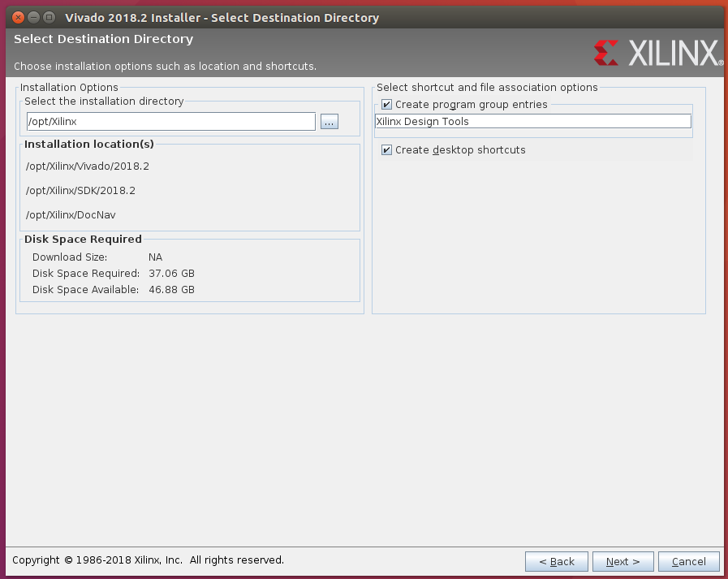Minimize the installer window
The width and height of the screenshot is (728, 579).
click(x=33, y=18)
